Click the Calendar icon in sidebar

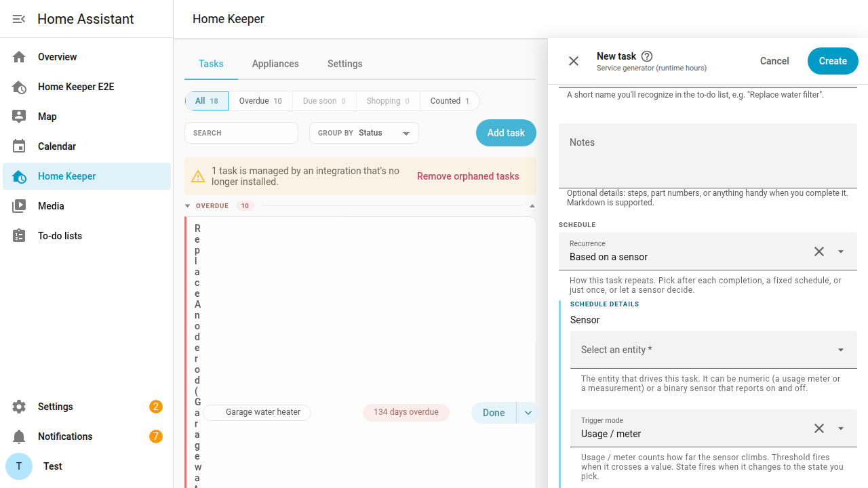(x=19, y=146)
